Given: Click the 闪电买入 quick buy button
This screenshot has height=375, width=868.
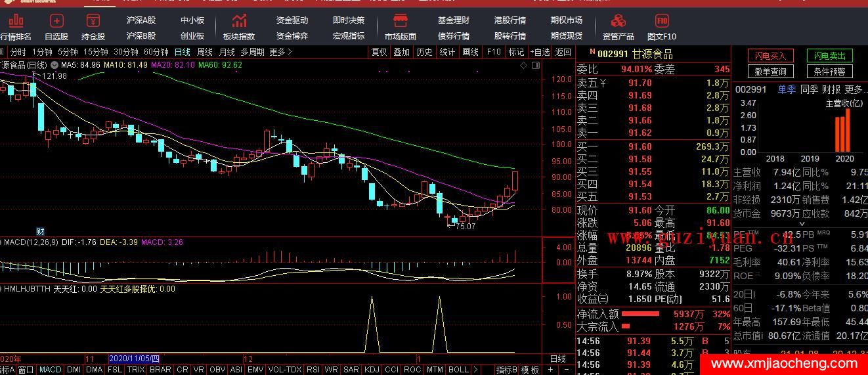Looking at the screenshot, I should point(770,56).
